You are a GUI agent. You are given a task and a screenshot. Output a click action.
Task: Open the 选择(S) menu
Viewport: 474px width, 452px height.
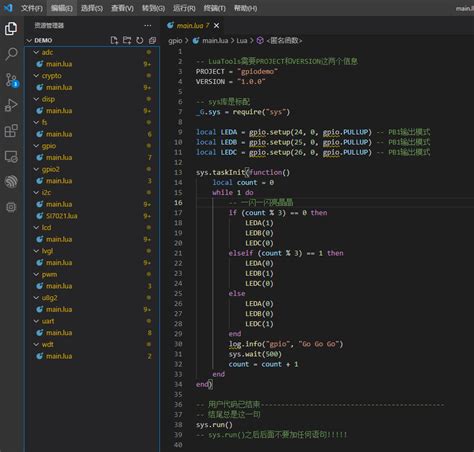click(92, 8)
